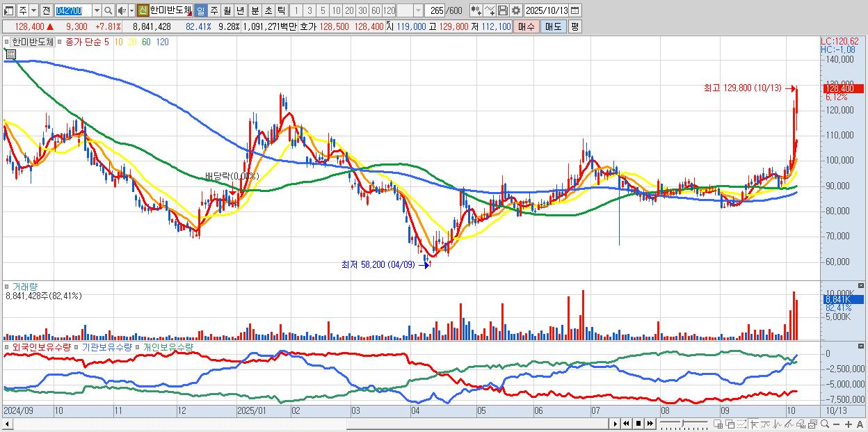Click the yellow 20 moving average label

[132, 42]
